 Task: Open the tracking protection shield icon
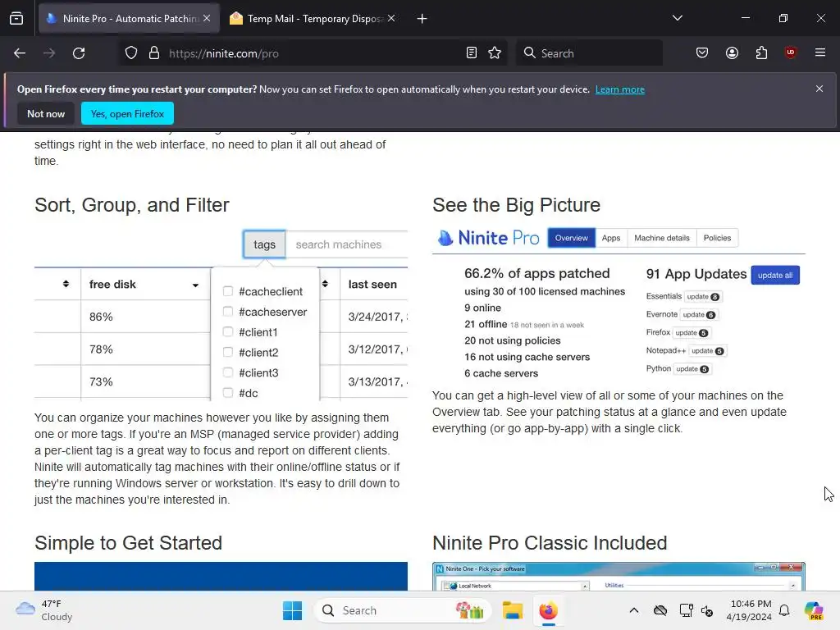(131, 53)
